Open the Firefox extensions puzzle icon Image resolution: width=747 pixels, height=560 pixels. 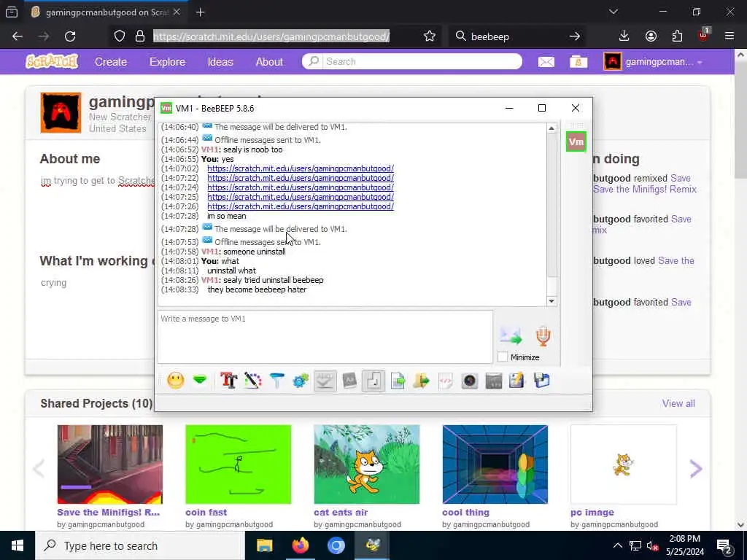coord(677,36)
